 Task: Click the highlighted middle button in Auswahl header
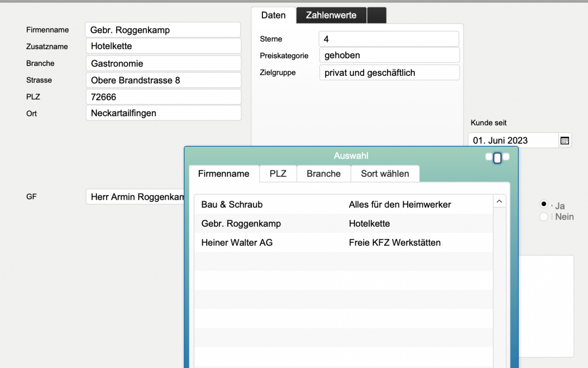tap(497, 158)
